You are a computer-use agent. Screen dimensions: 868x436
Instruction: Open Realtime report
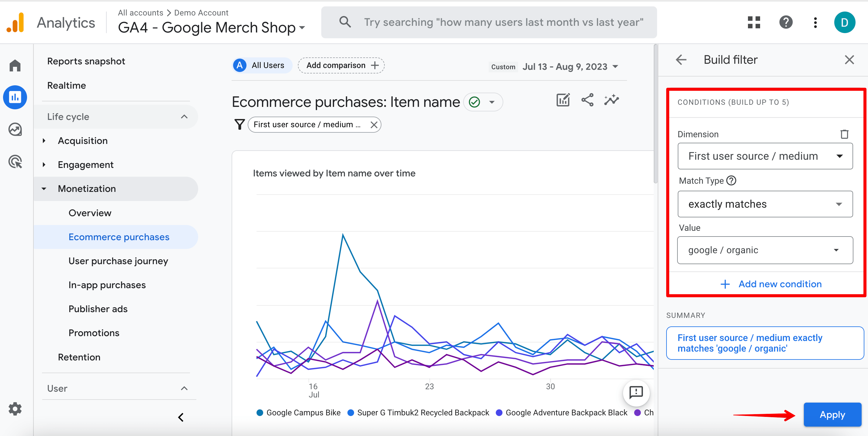point(66,86)
